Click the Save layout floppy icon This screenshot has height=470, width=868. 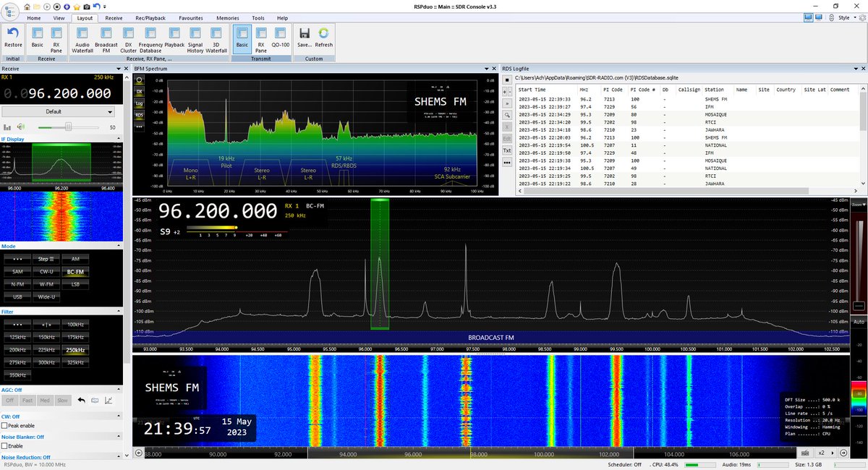(305, 33)
